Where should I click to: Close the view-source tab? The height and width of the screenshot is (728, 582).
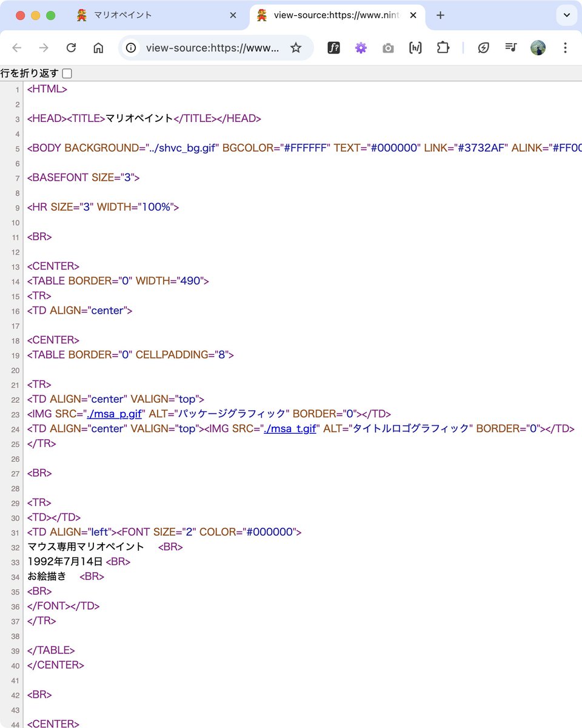pyautogui.click(x=413, y=15)
